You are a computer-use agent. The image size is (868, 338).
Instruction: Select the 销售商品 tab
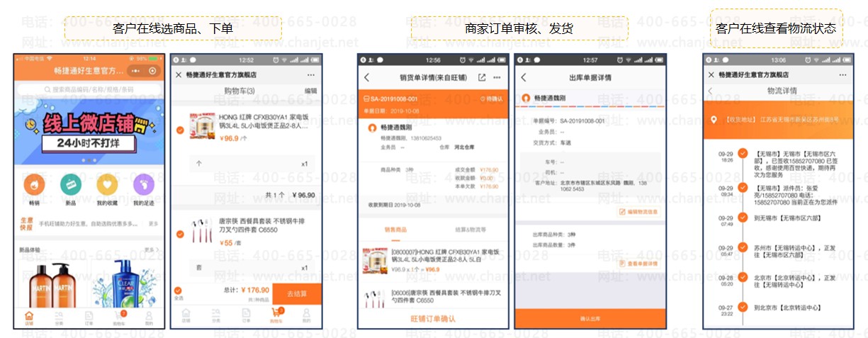coord(395,230)
